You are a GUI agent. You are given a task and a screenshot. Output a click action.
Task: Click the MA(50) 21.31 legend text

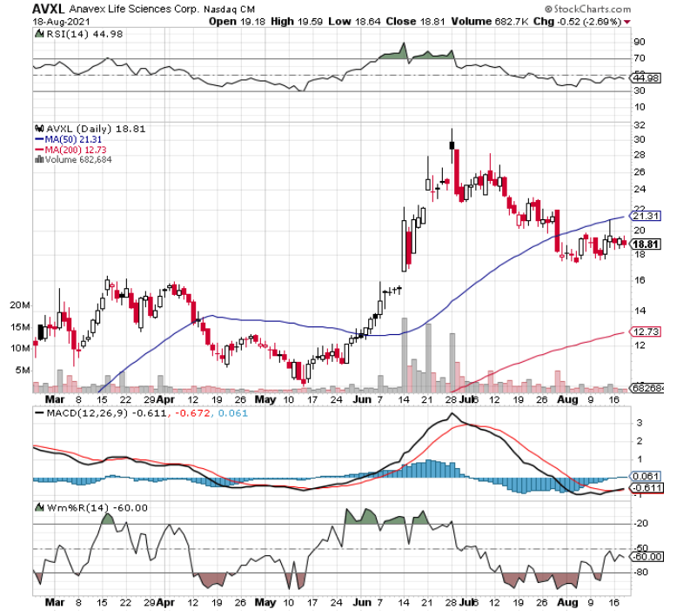[x=73, y=139]
